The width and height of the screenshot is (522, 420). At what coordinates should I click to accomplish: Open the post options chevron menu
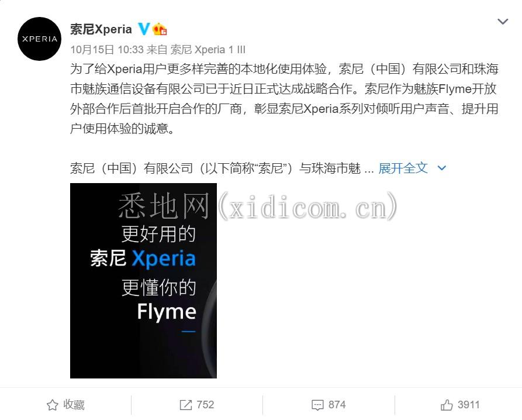coord(503,22)
